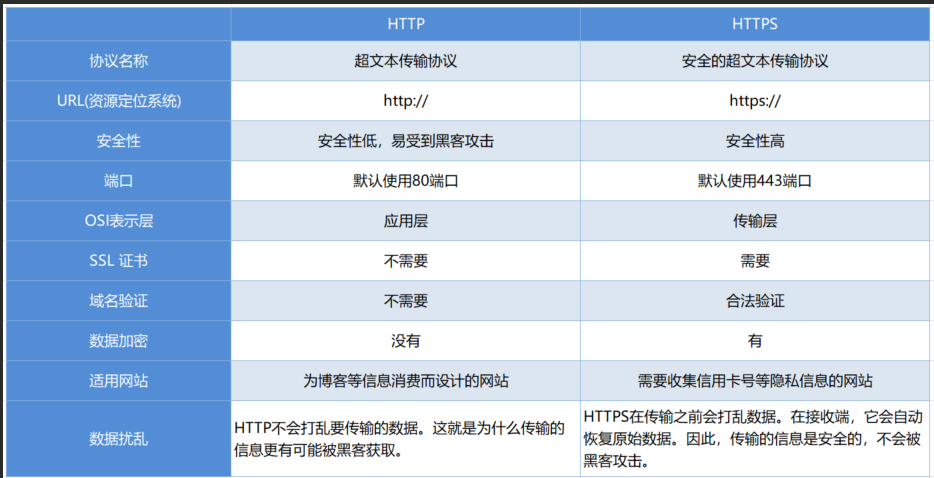This screenshot has height=478, width=934.
Task: Click the OSI表示层 row label
Action: tap(118, 221)
